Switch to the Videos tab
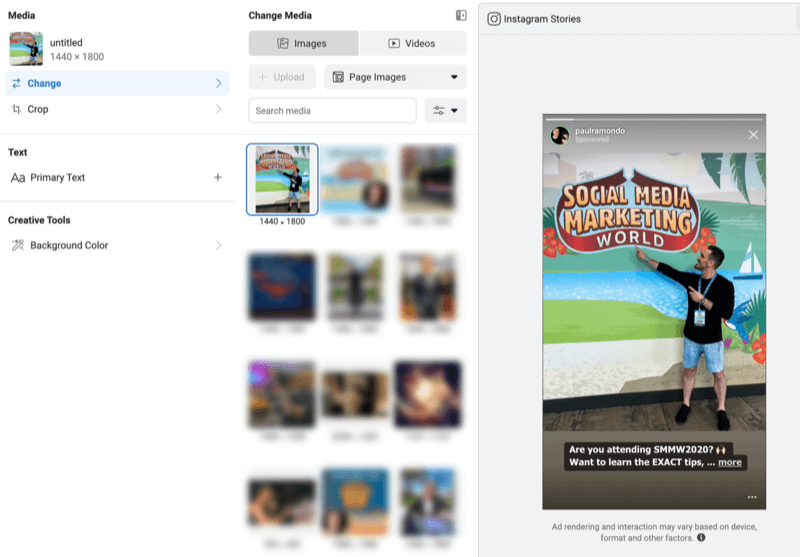The height and width of the screenshot is (557, 800). coord(413,43)
